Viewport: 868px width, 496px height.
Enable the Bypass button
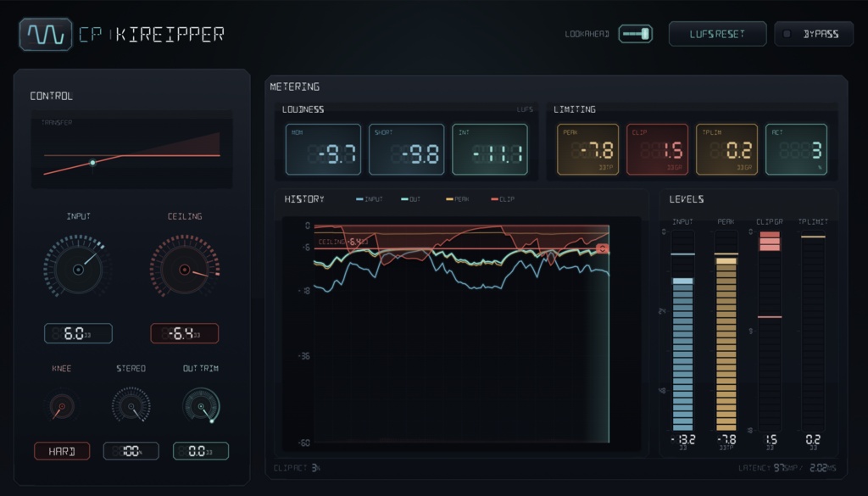tap(813, 34)
